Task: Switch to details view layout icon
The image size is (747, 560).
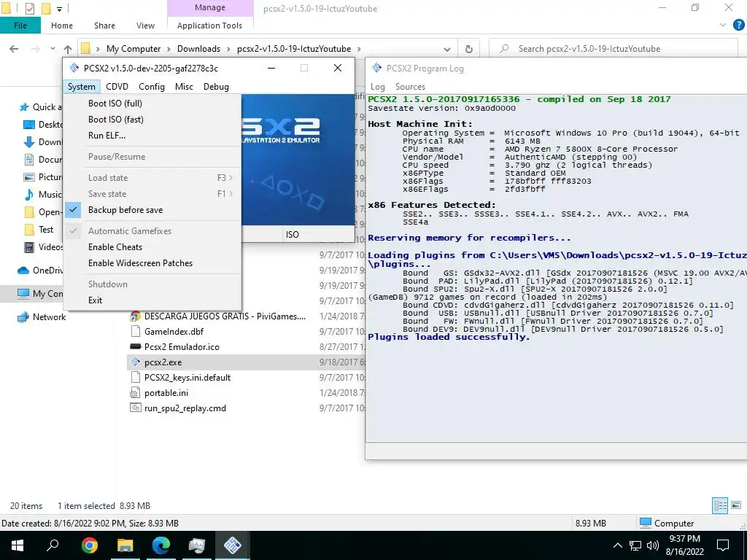Action: pyautogui.click(x=720, y=506)
